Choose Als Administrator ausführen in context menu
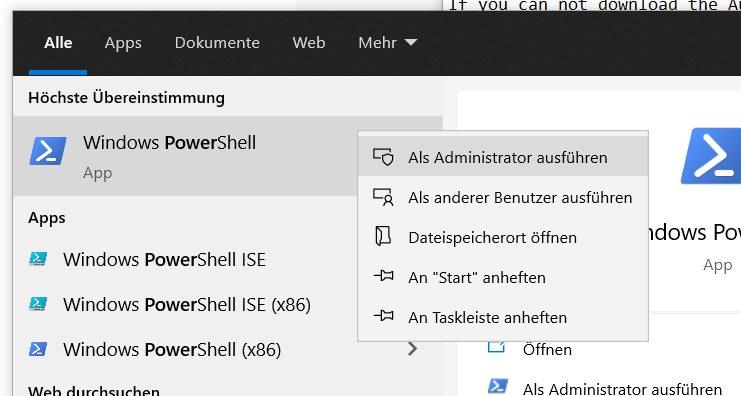 503,157
